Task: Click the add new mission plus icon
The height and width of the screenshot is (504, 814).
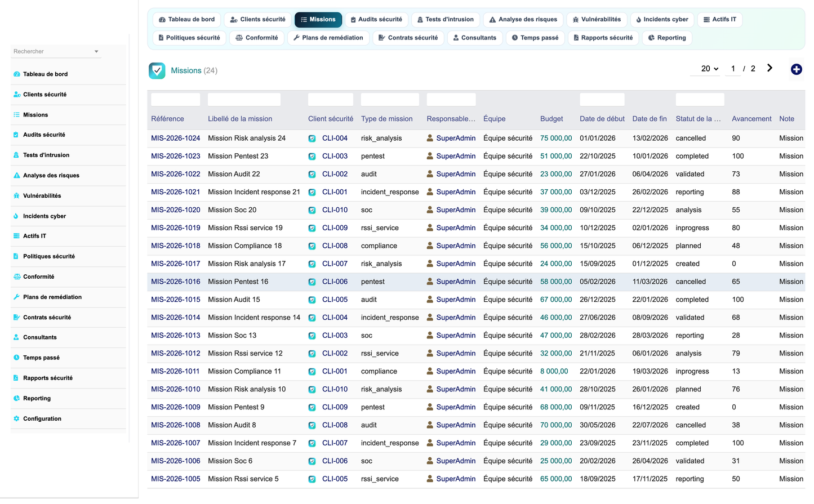Action: [796, 69]
